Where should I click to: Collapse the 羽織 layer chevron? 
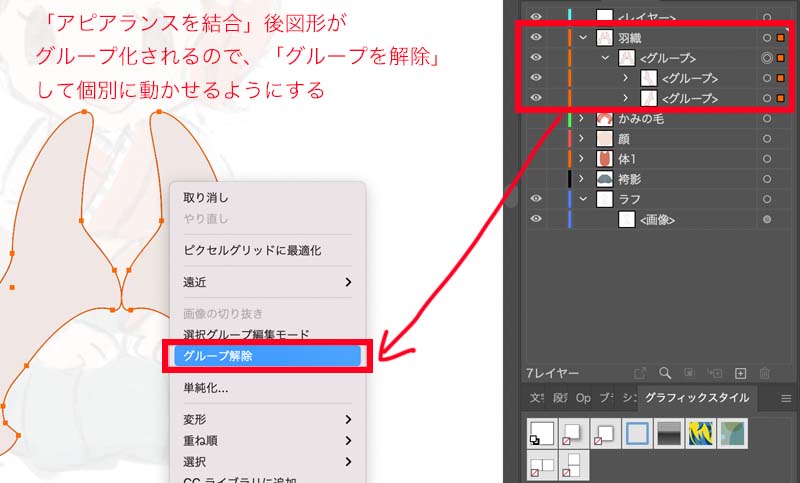click(x=583, y=38)
